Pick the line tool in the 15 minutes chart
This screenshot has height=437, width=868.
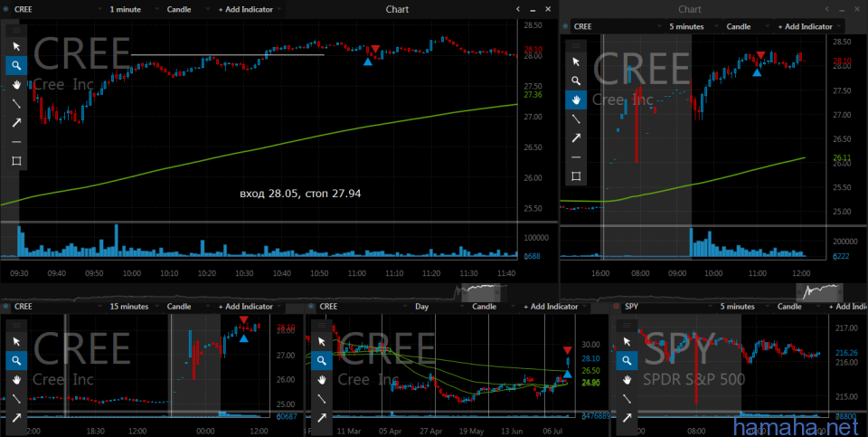(x=16, y=399)
